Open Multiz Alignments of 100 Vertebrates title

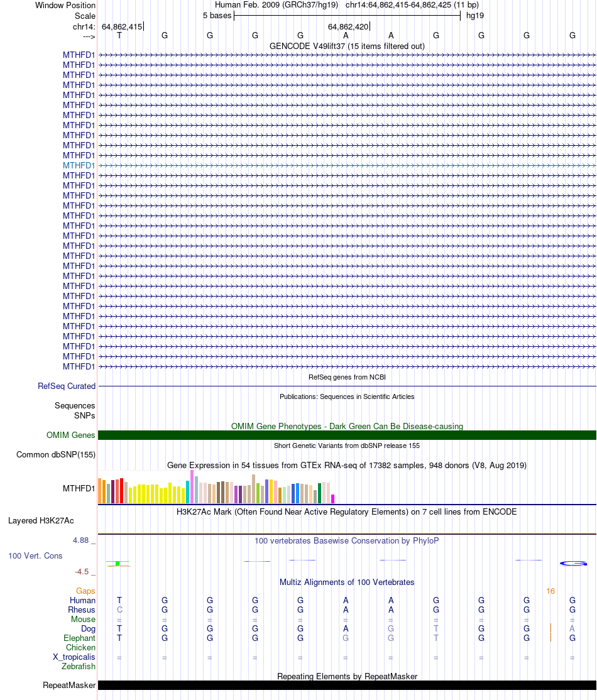coord(347,582)
